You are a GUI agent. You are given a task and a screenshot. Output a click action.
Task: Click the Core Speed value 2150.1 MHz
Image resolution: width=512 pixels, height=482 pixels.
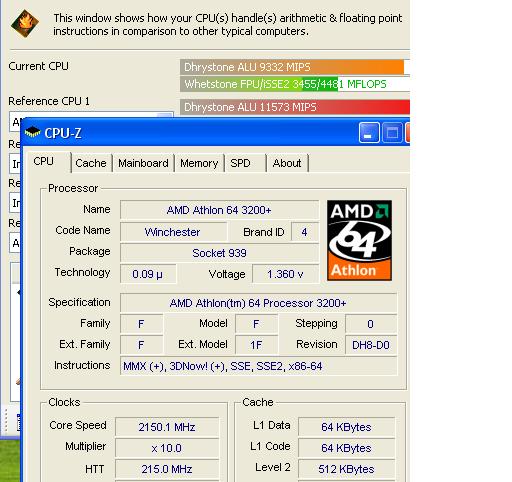pyautogui.click(x=167, y=427)
